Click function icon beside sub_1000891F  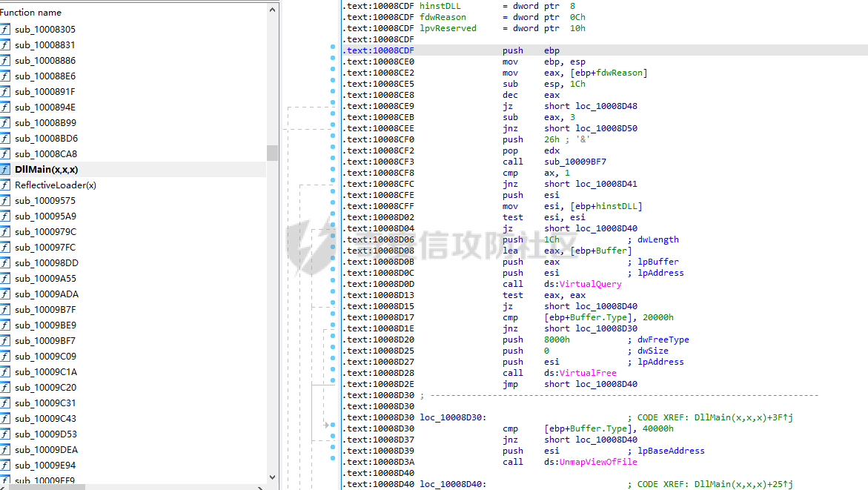[5, 92]
